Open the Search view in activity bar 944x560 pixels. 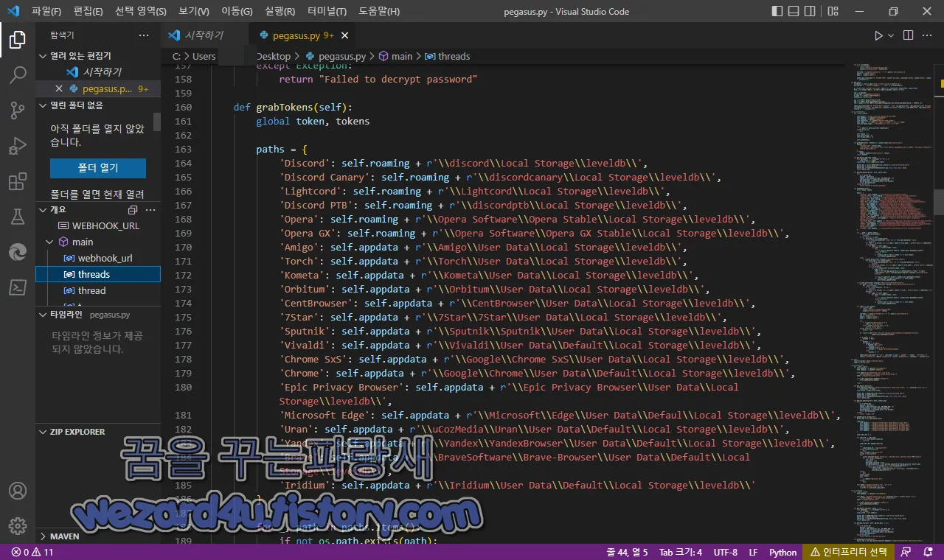[18, 75]
